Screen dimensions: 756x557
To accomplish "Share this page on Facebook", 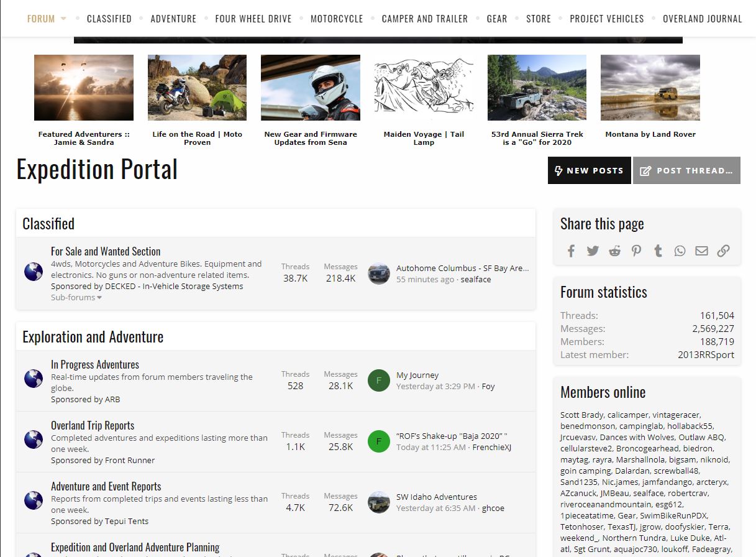I will tap(571, 251).
